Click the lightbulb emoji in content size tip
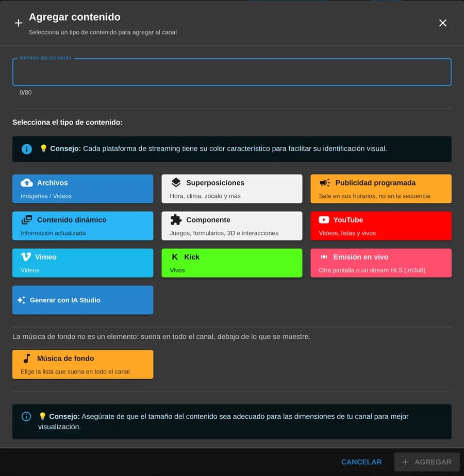Image resolution: width=464 pixels, height=476 pixels. coord(43,416)
